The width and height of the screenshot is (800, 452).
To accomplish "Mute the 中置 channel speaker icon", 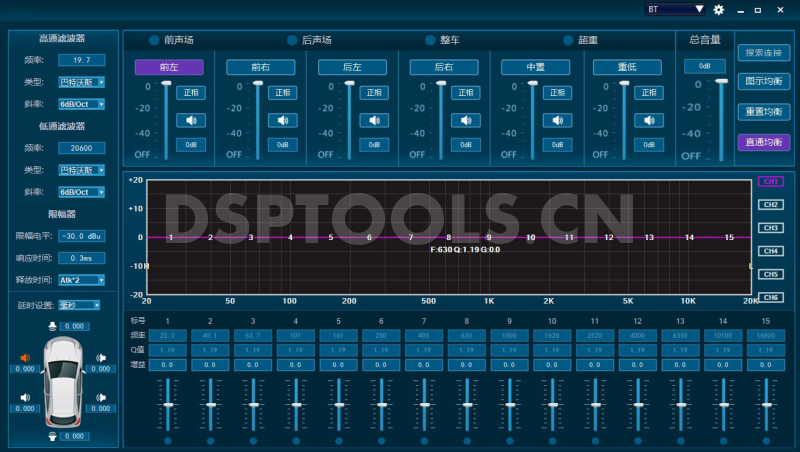I will tap(557, 120).
